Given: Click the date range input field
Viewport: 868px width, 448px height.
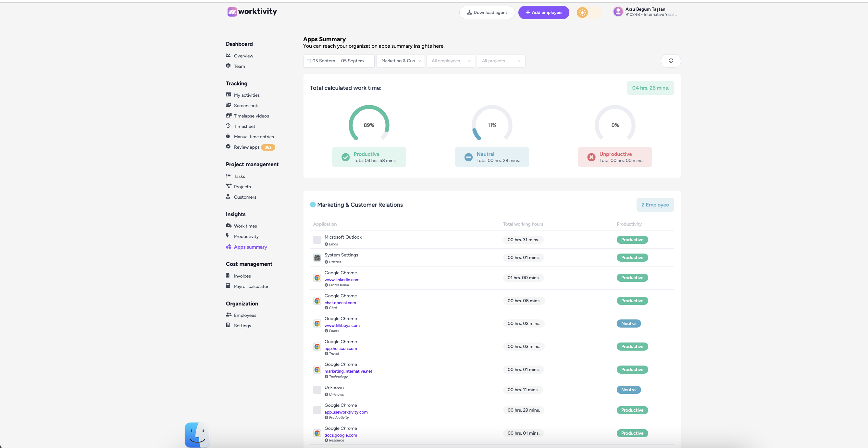Looking at the screenshot, I should pyautogui.click(x=338, y=61).
